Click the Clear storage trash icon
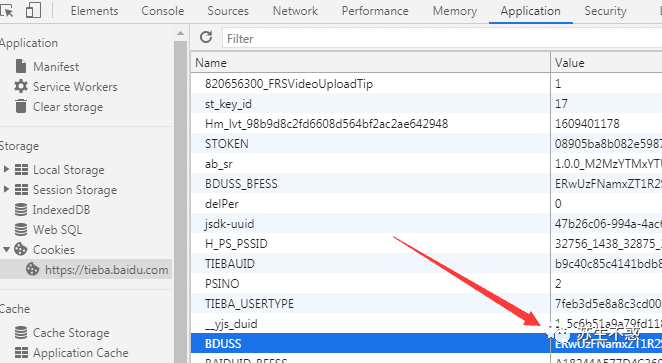The width and height of the screenshot is (662, 363). tap(21, 106)
